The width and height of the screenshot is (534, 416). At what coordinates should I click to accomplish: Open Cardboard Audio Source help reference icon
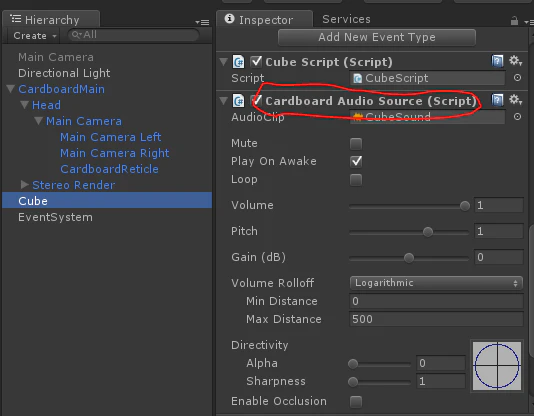(497, 100)
